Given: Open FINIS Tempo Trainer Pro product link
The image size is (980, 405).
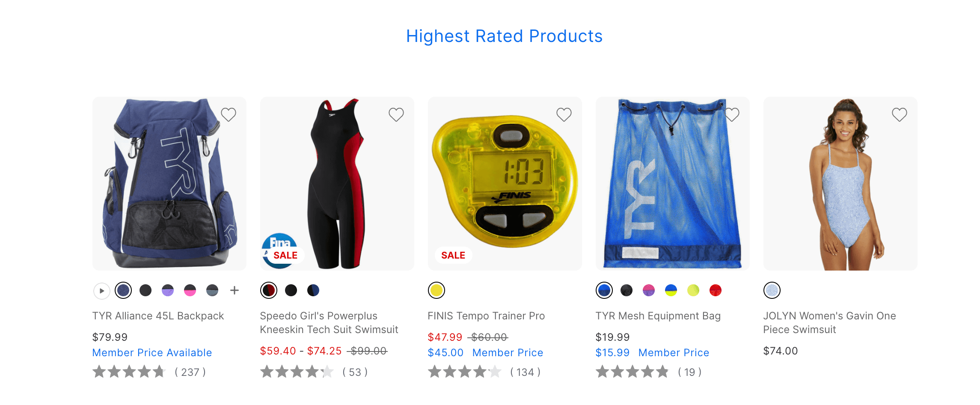Looking at the screenshot, I should click(486, 316).
